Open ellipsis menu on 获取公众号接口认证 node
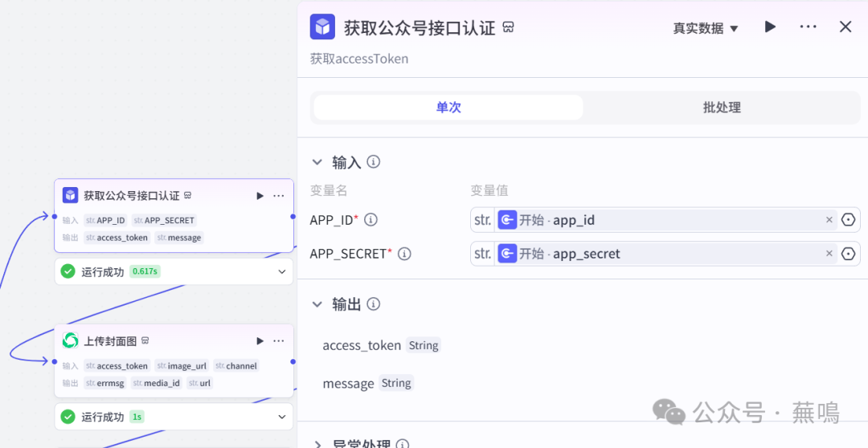The height and width of the screenshot is (448, 868). (x=279, y=196)
